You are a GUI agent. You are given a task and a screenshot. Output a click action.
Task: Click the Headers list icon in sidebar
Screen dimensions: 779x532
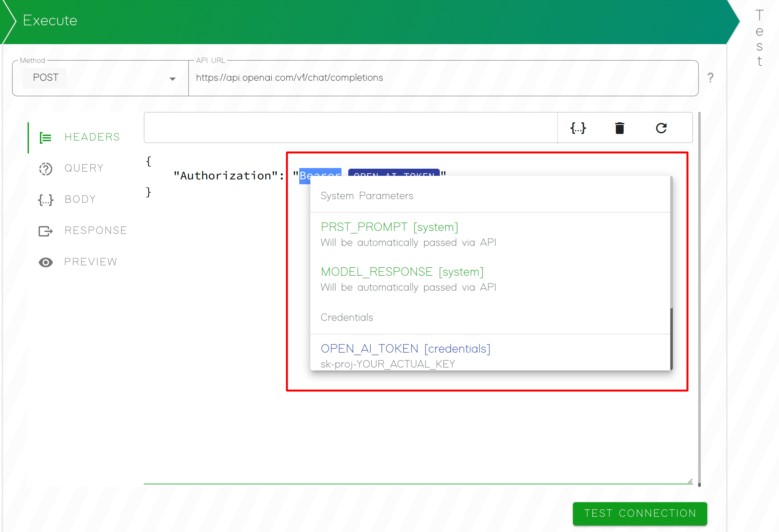tap(45, 137)
